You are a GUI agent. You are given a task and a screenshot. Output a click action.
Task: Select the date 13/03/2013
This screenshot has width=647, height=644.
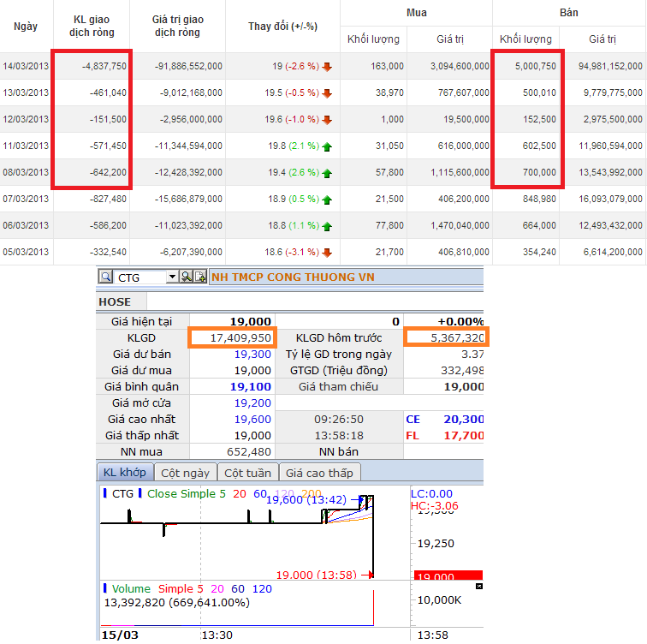26,92
